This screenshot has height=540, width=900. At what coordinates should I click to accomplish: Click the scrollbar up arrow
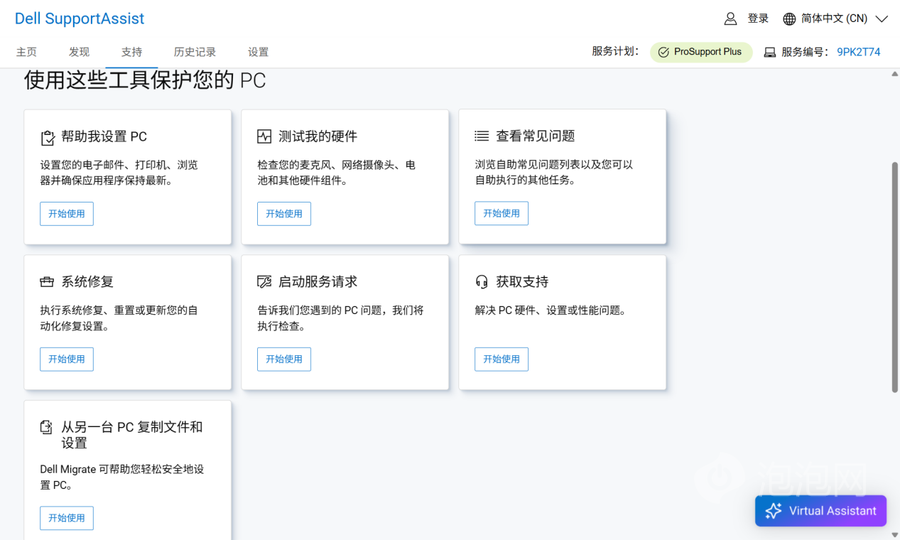click(x=895, y=74)
